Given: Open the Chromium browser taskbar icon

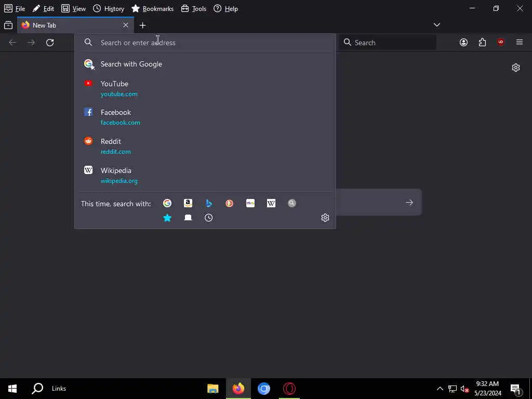Looking at the screenshot, I should point(263,389).
